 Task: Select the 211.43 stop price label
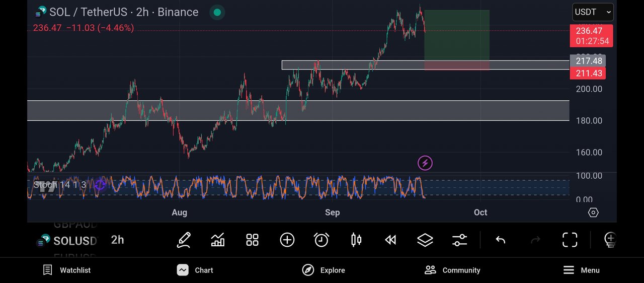pos(588,74)
